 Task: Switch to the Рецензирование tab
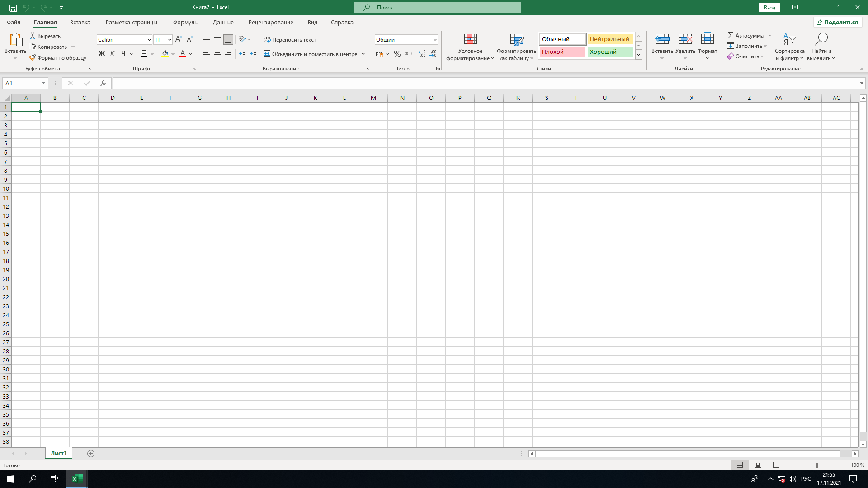click(x=271, y=22)
